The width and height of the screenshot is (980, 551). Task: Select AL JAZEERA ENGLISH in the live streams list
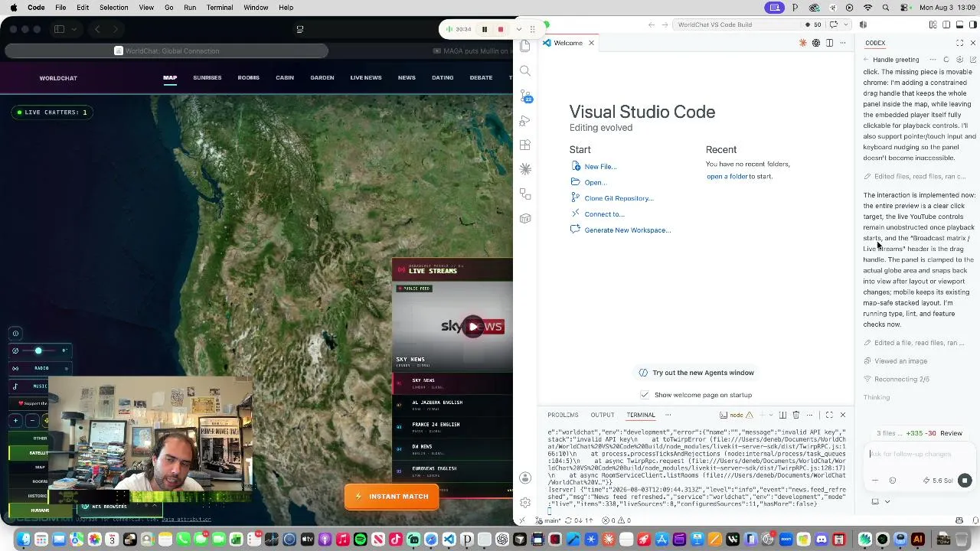tap(452, 405)
